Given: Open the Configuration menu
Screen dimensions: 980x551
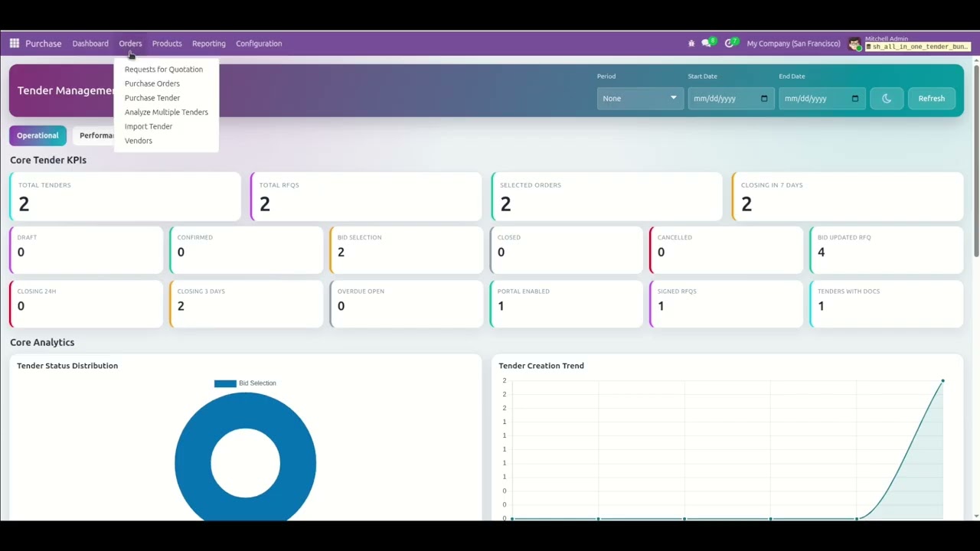Looking at the screenshot, I should 259,44.
